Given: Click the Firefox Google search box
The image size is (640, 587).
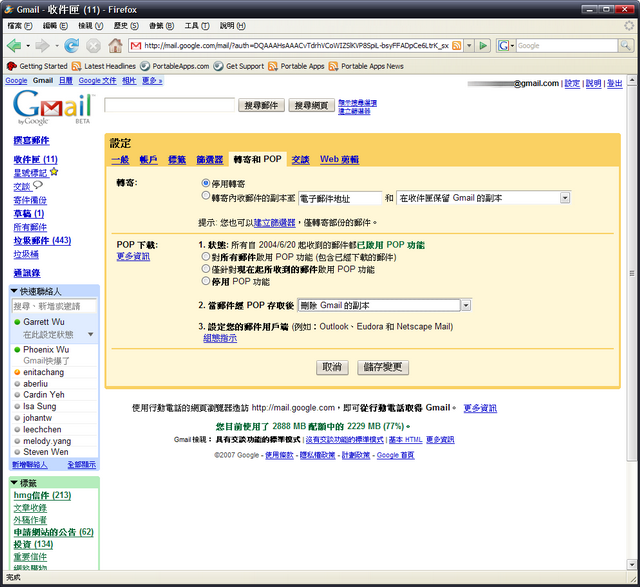Looking at the screenshot, I should (567, 46).
